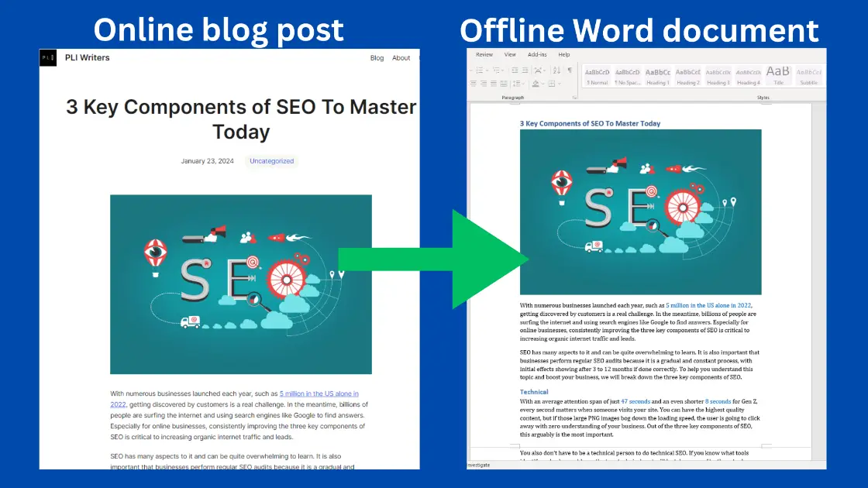Image resolution: width=868 pixels, height=488 pixels.
Task: Click the Increase Indent icon
Action: tap(525, 70)
